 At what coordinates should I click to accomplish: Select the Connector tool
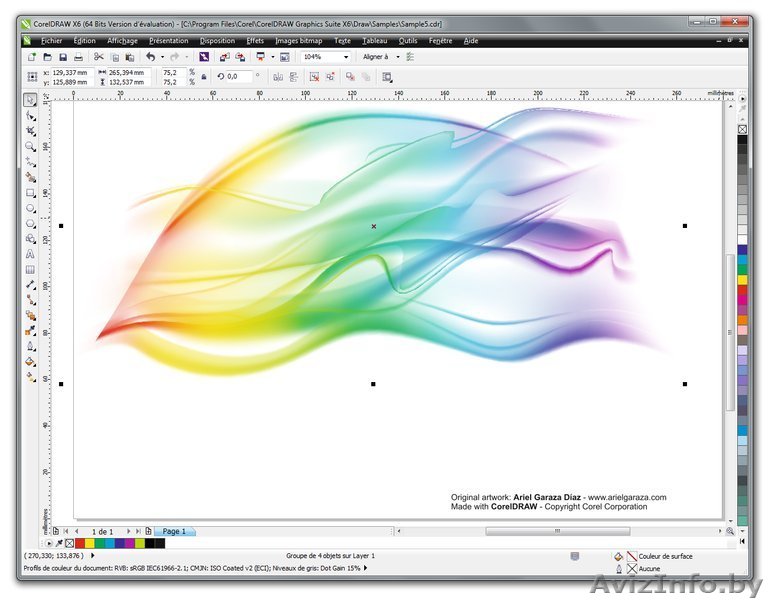pos(31,300)
